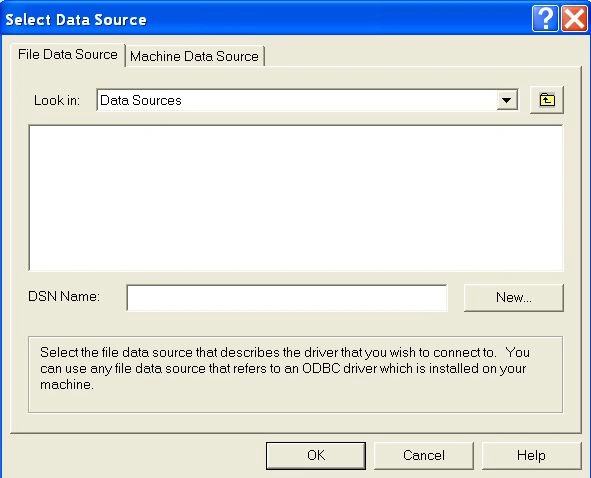Confirm with the OK button

[x=316, y=455]
